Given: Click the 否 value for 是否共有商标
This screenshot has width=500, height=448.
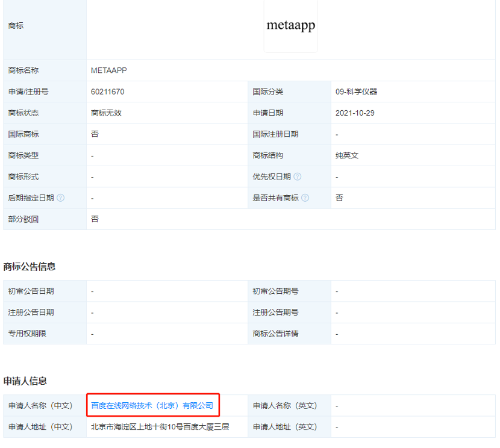Looking at the screenshot, I should (339, 198).
